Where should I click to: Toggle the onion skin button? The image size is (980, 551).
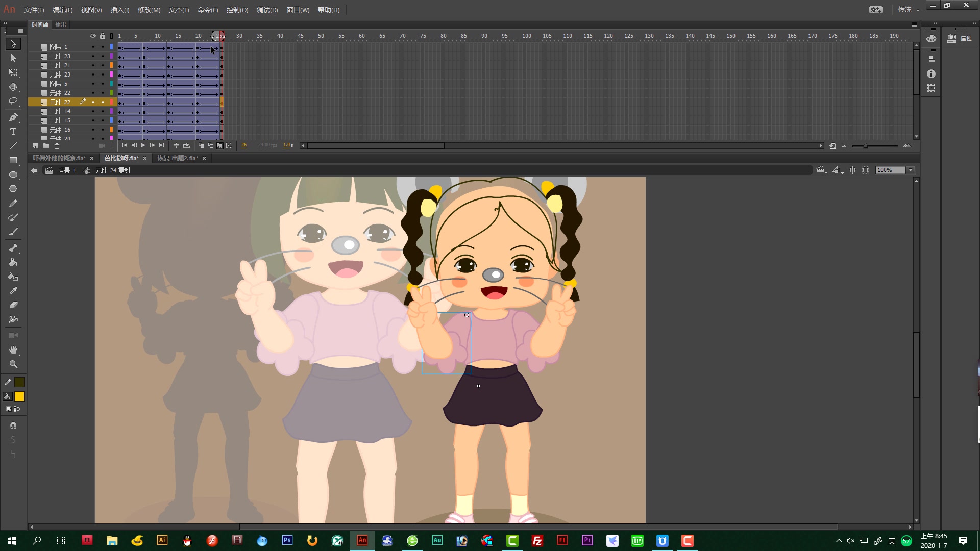point(202,146)
